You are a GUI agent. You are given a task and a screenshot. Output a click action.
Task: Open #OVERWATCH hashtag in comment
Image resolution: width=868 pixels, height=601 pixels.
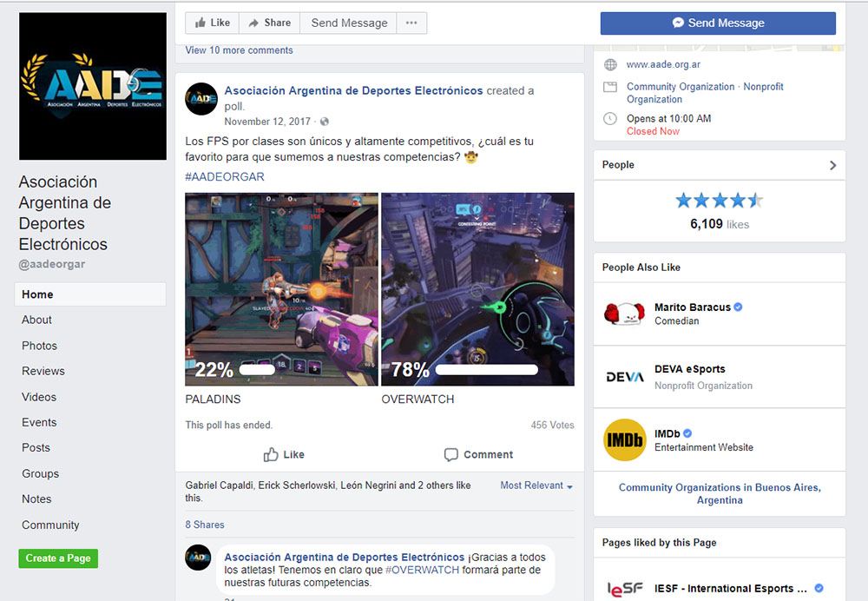point(423,570)
